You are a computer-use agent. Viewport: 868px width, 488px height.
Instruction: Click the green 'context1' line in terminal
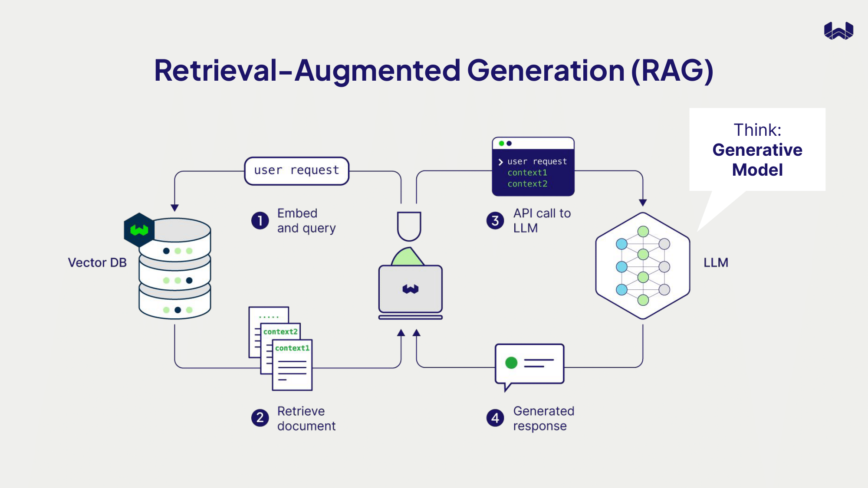coord(528,173)
